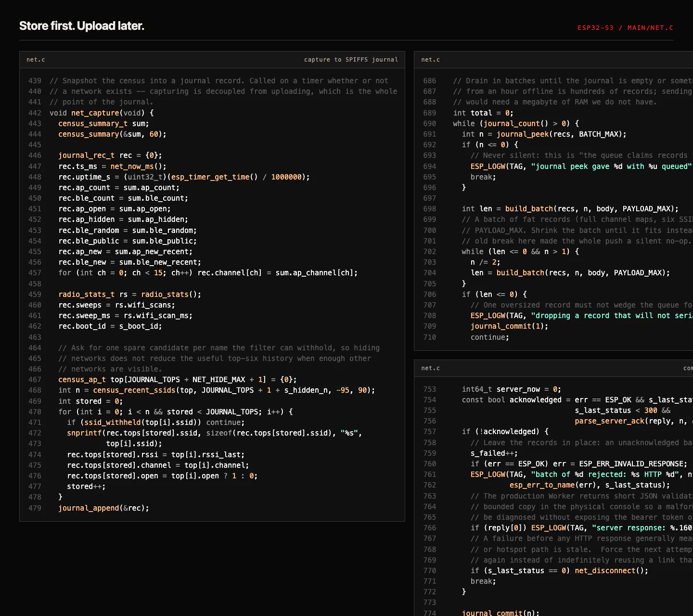Click "while (journal_count() > 0) {" line
Screen dimensions: 693x616
click(516, 124)
